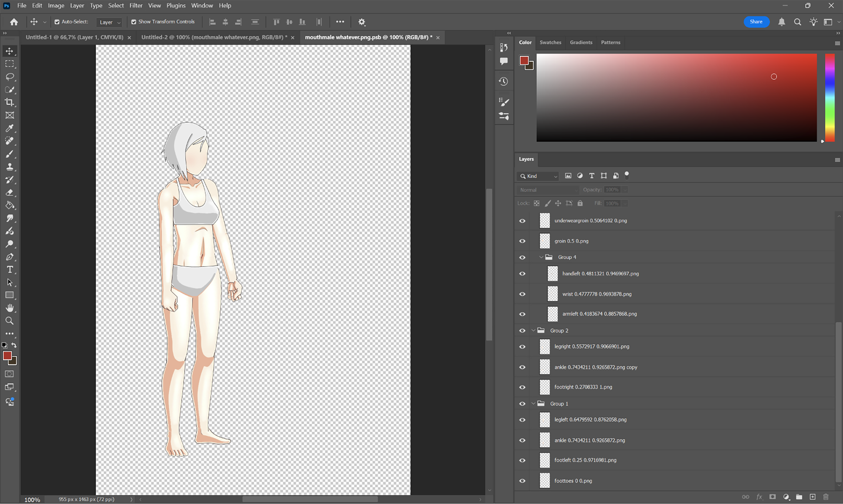This screenshot has height=504, width=843.
Task: Select the Path Selection tool
Action: pos(9,282)
